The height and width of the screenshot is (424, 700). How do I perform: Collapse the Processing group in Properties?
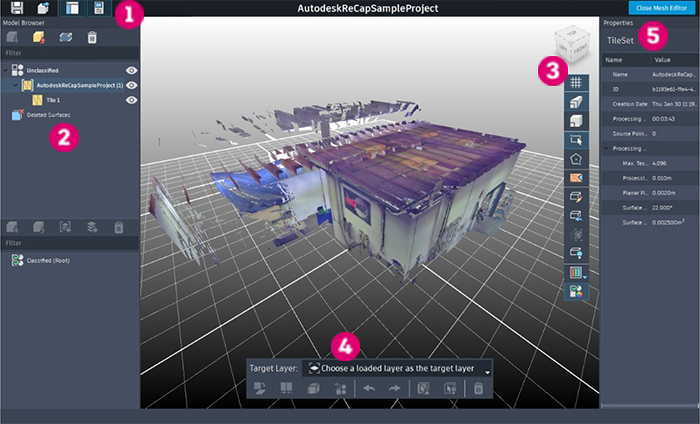(606, 148)
